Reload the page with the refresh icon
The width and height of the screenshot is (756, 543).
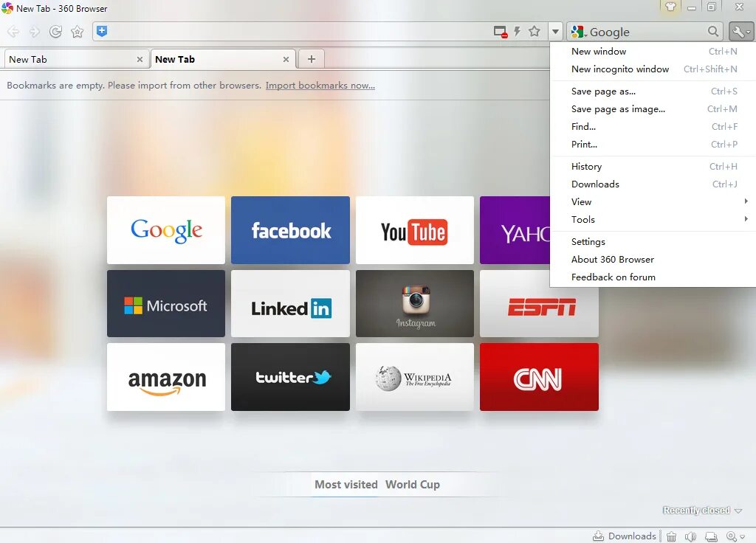[55, 32]
